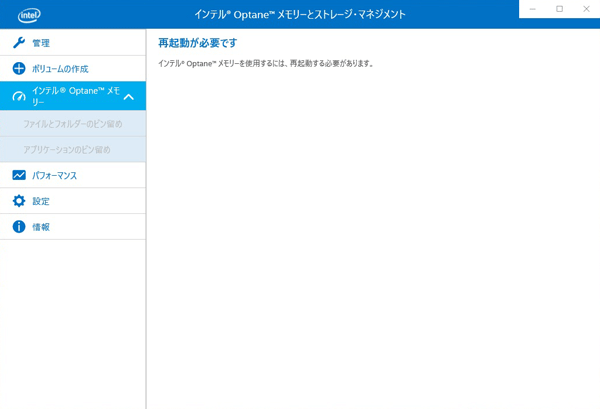Click the gauge icon for Optane メモリー
This screenshot has height=409, width=600.
tap(19, 96)
